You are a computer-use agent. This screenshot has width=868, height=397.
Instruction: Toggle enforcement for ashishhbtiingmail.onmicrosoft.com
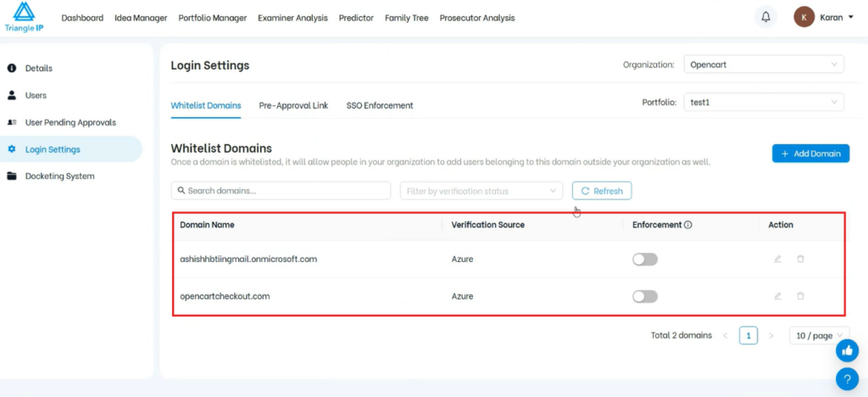(644, 259)
